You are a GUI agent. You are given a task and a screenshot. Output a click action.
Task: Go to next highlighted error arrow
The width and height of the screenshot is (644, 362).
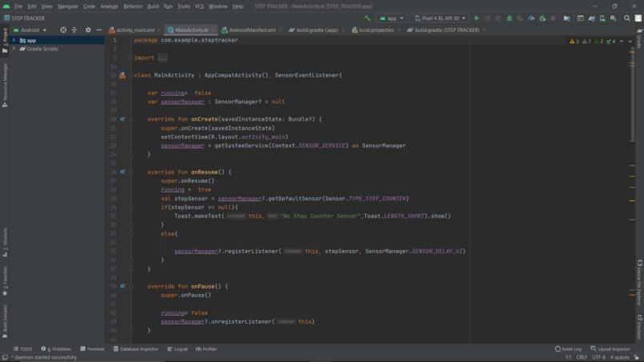tap(630, 41)
